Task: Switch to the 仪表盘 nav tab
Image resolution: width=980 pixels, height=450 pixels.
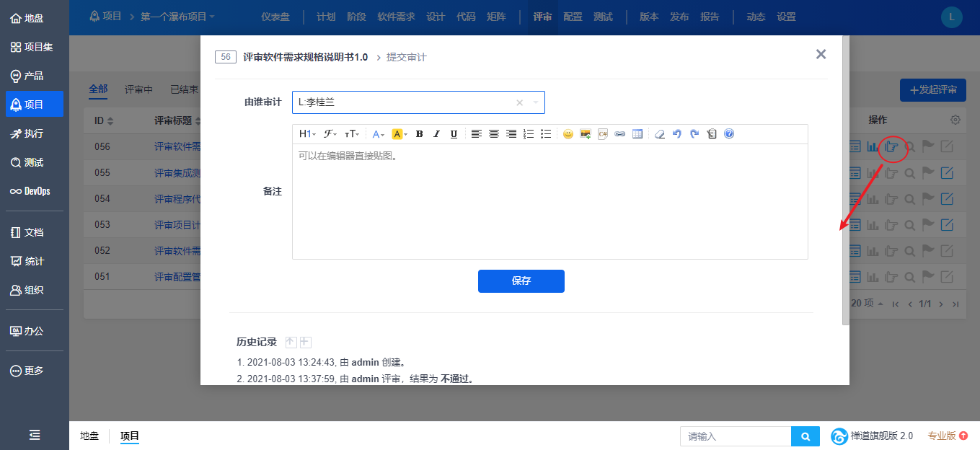Action: pos(275,17)
